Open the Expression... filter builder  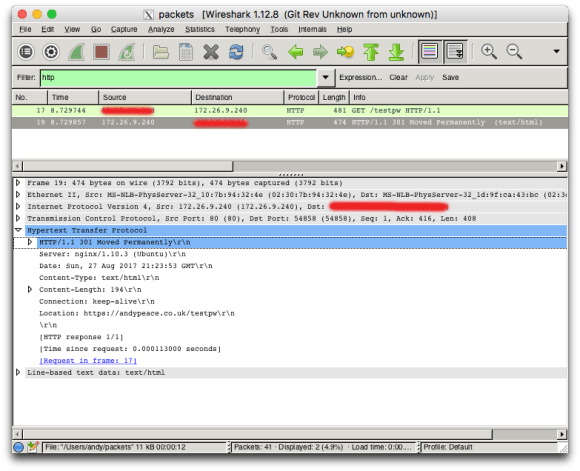tap(361, 77)
